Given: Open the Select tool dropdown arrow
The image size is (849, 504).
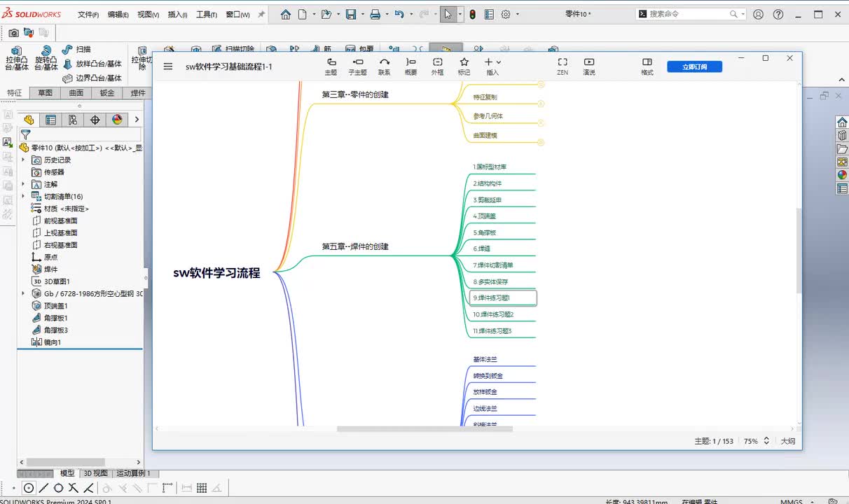Looking at the screenshot, I should 460,14.
